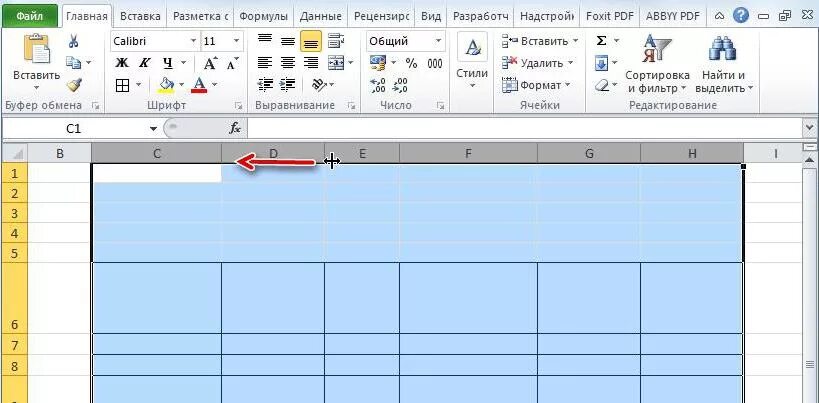The width and height of the screenshot is (819, 403).
Task: Expand the Формат cells dropdown
Action: point(568,85)
